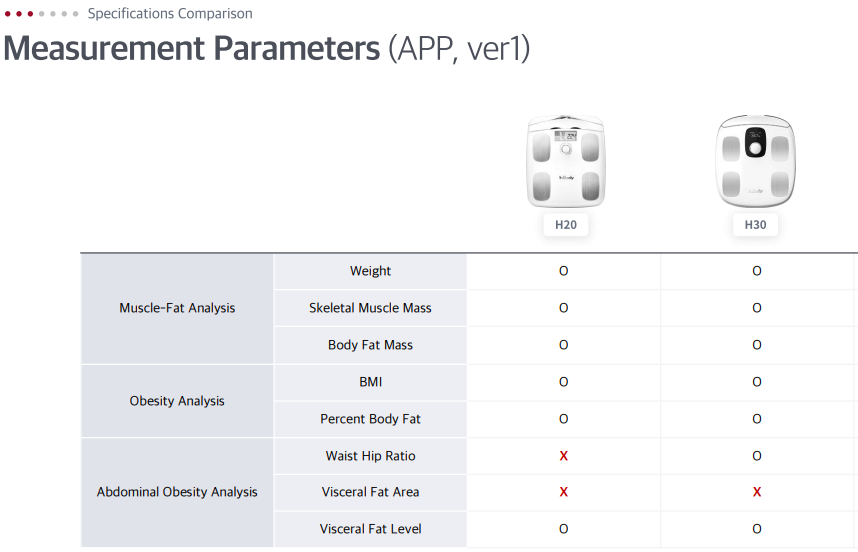Image resolution: width=858 pixels, height=552 pixels.
Task: Click the H30 scale product image
Action: [x=755, y=162]
